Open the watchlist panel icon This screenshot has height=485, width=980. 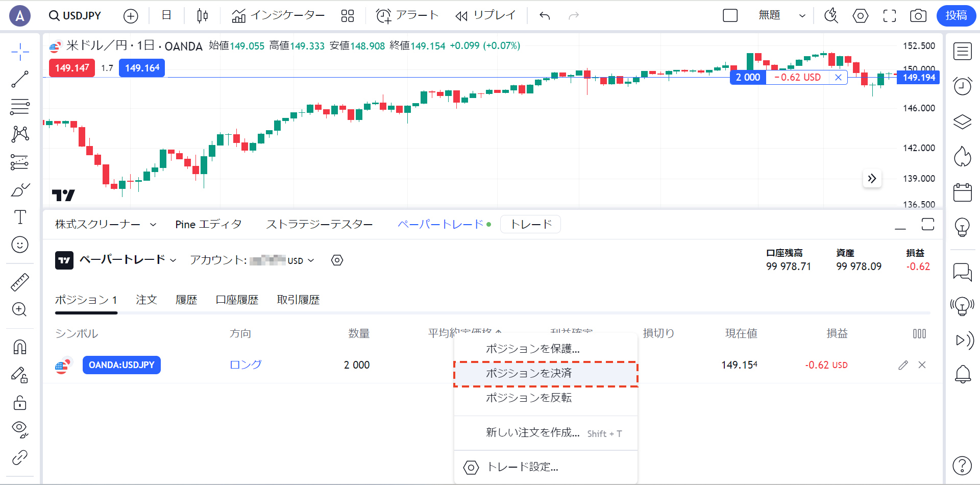tap(963, 52)
